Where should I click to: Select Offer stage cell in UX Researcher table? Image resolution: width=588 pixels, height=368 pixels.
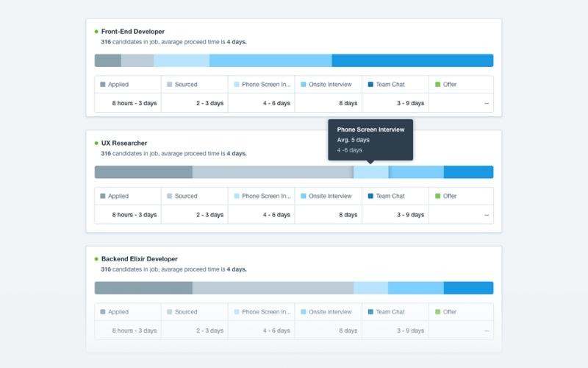pos(461,197)
